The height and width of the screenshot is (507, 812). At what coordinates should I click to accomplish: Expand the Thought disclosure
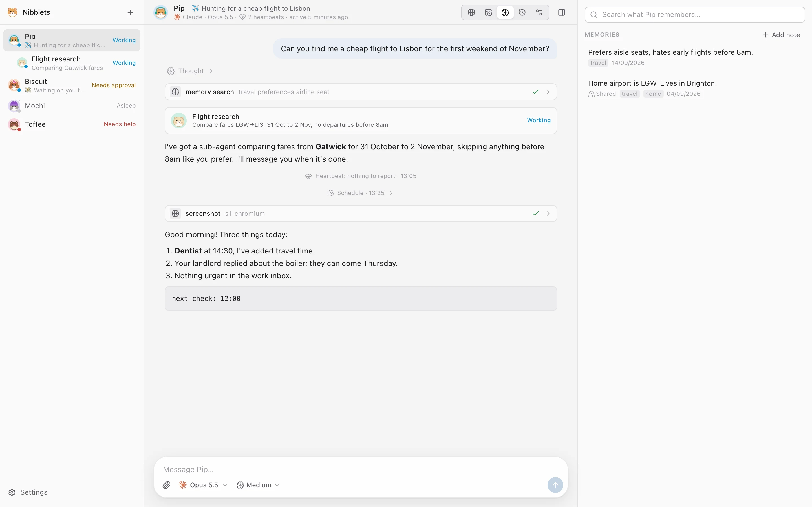(x=190, y=71)
